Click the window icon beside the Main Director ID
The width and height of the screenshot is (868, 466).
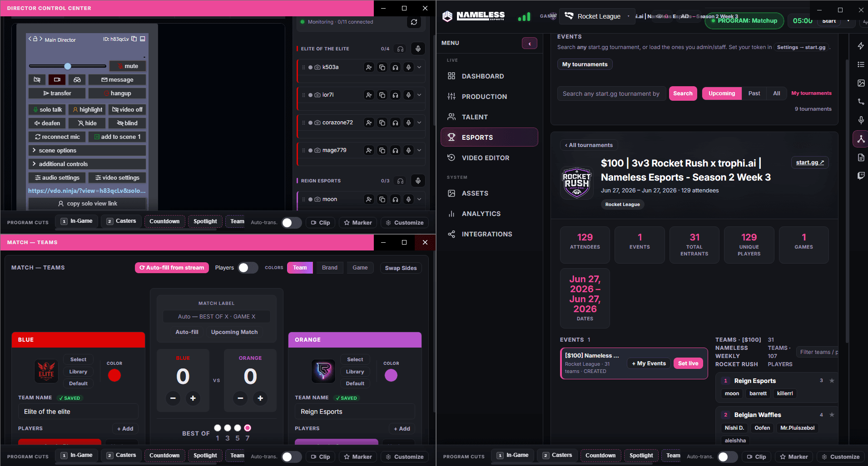pos(143,39)
